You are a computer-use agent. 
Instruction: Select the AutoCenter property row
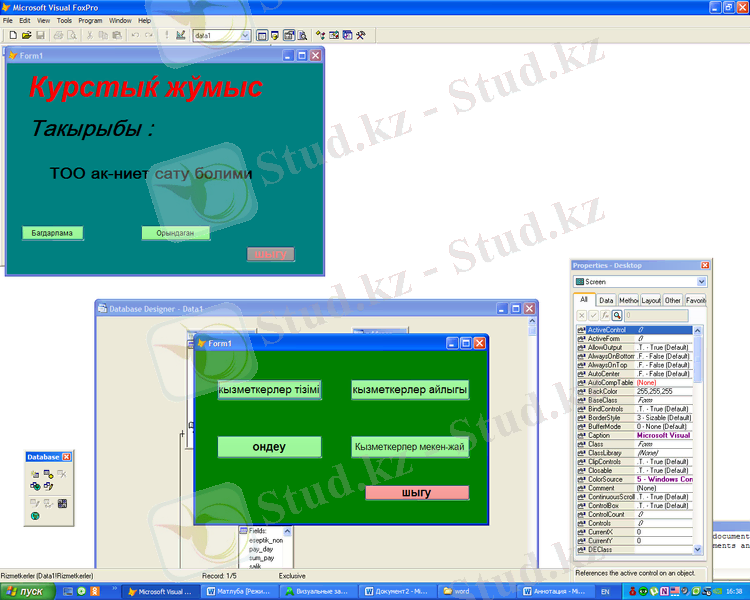click(635, 374)
